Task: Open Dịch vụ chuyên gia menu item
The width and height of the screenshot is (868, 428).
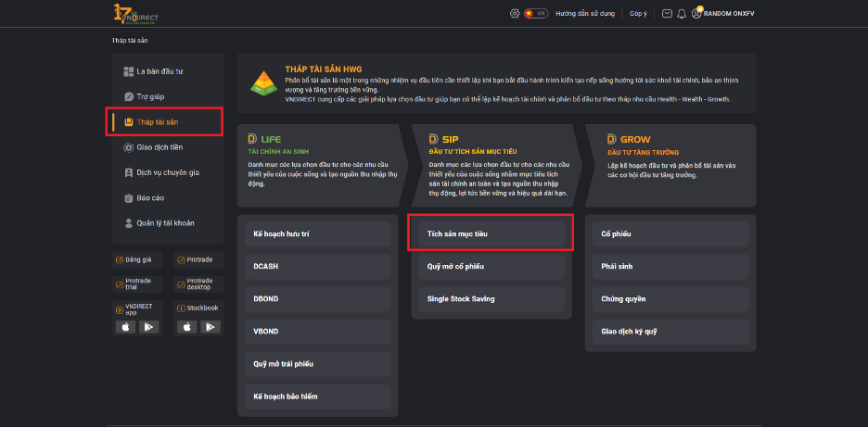Action: pos(168,172)
